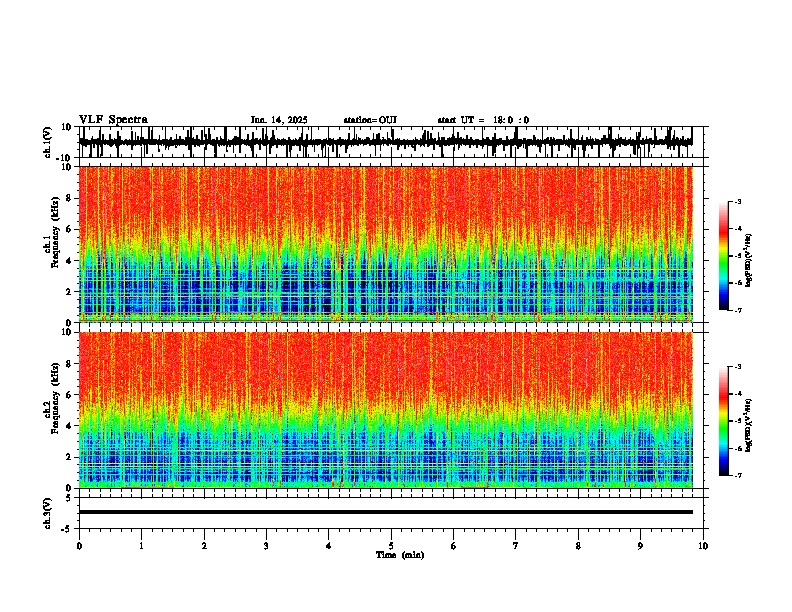Click the "9" tick on the time axis

tap(640, 546)
